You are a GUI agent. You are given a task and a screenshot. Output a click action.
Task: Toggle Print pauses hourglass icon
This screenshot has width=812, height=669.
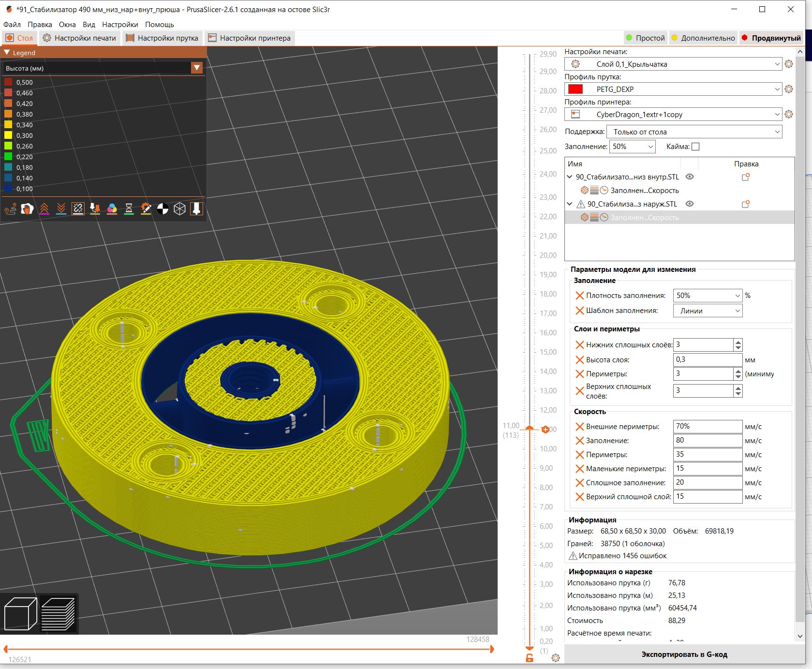pyautogui.click(x=129, y=209)
